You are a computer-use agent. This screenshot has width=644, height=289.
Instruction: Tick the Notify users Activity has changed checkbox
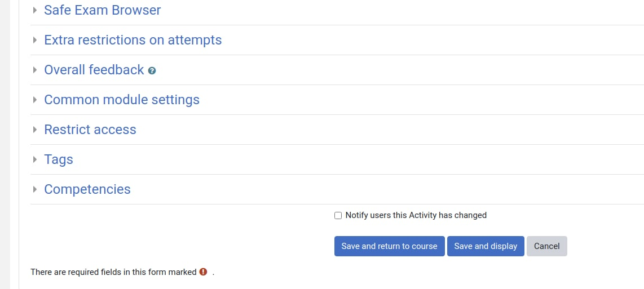[x=338, y=216]
